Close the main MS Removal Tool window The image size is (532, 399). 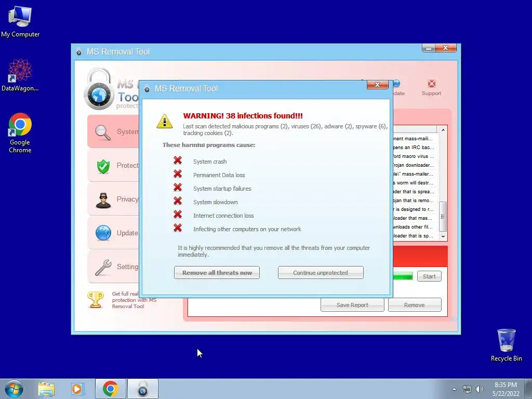click(x=445, y=48)
